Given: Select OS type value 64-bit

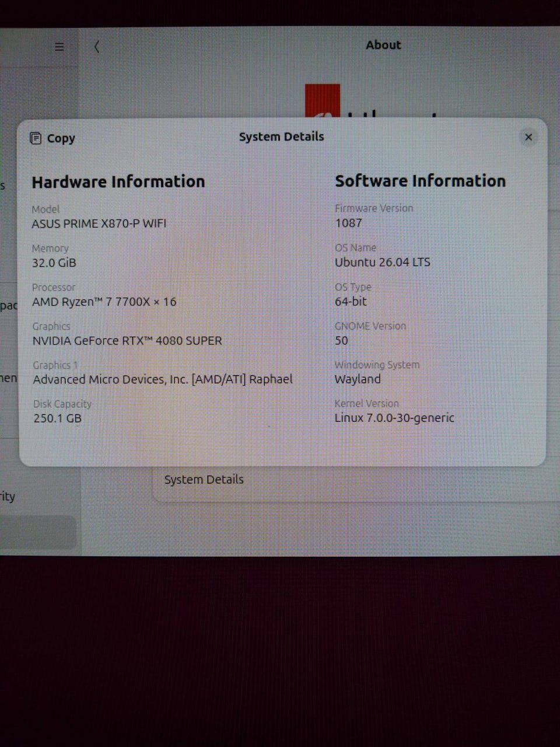Looking at the screenshot, I should 351,301.
